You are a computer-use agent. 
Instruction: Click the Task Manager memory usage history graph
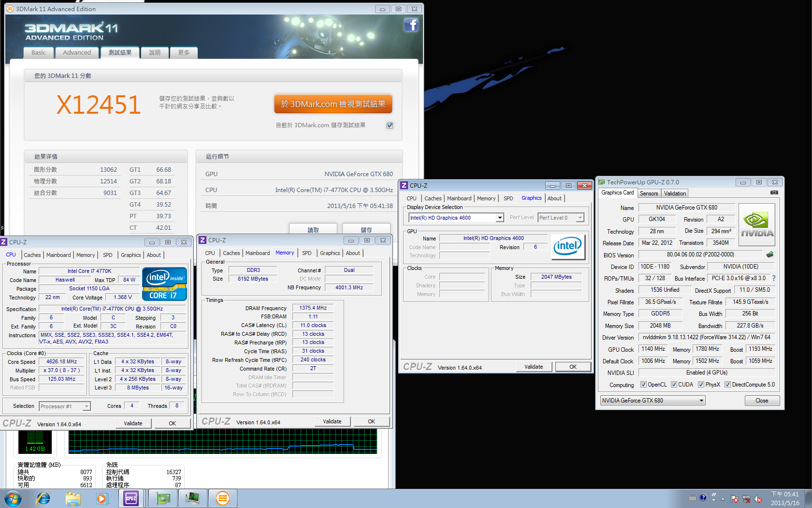[222, 441]
